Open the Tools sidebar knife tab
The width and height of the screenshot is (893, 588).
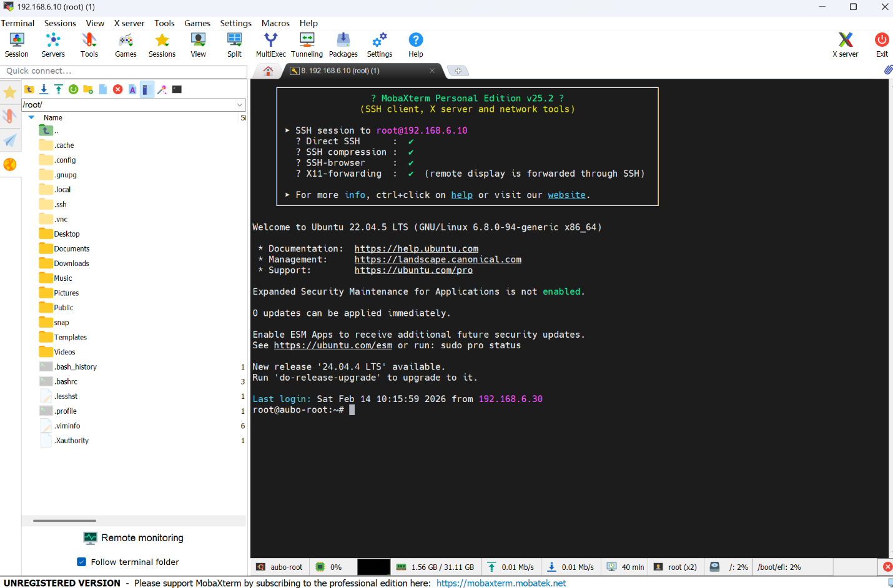[10, 117]
